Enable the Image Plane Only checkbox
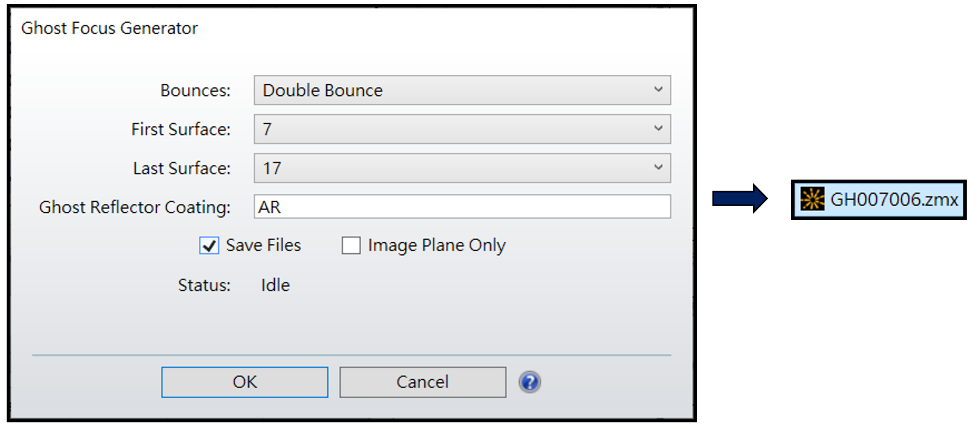This screenshot has height=429, width=980. click(x=351, y=246)
